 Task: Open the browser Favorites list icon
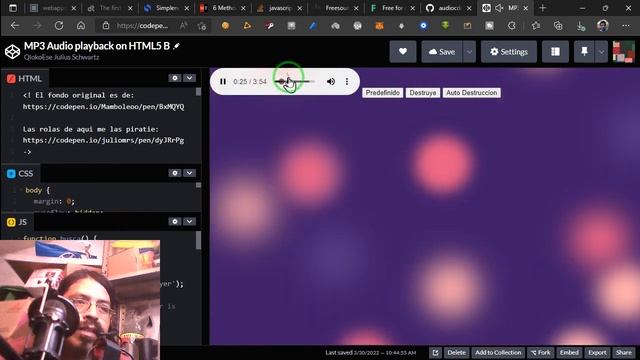536,26
